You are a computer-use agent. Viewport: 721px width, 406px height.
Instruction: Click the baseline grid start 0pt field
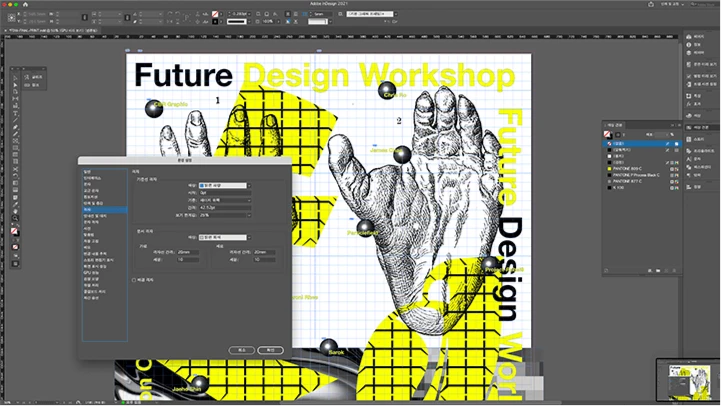click(225, 193)
